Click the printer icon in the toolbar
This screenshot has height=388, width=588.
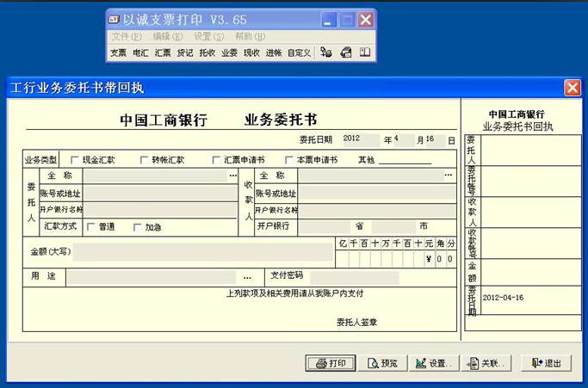[x=346, y=52]
